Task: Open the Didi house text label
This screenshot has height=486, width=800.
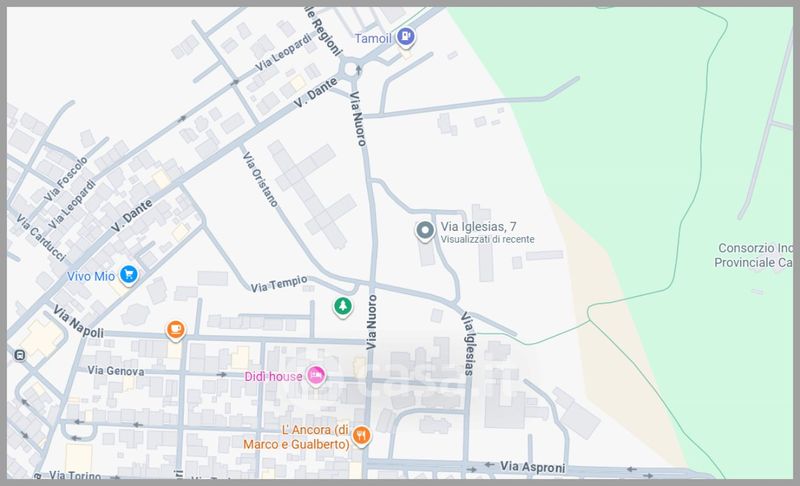Action: [273, 375]
